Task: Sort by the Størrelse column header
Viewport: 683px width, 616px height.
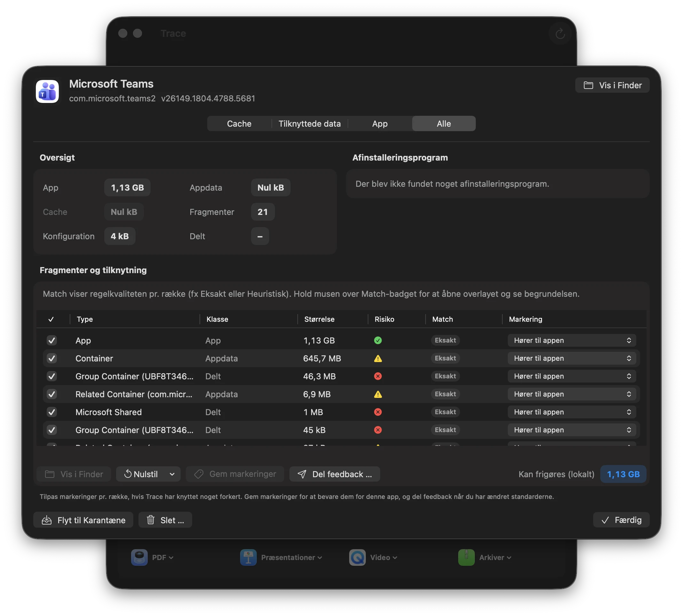Action: tap(319, 319)
